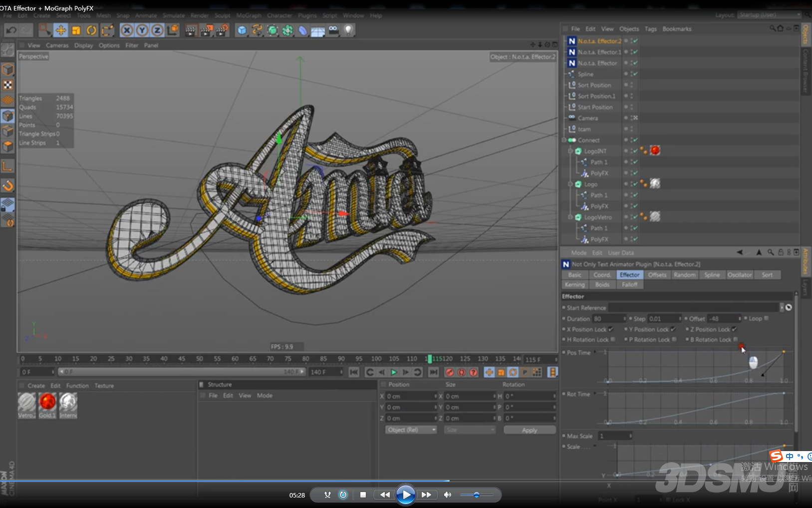Add a floor environment object

pyautogui.click(x=318, y=31)
